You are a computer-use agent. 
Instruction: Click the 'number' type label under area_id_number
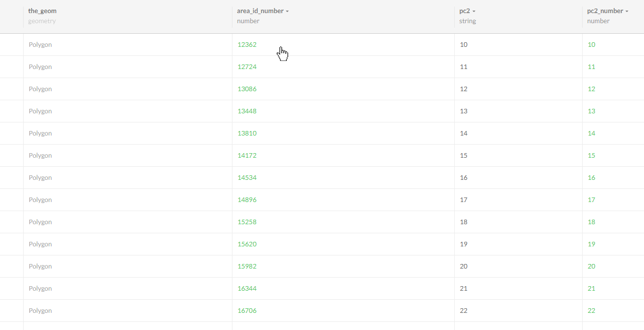point(248,21)
